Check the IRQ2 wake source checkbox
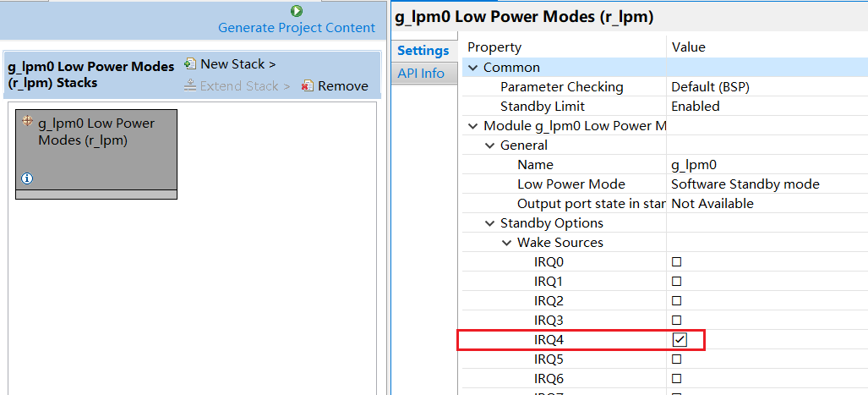868x395 pixels. [676, 301]
